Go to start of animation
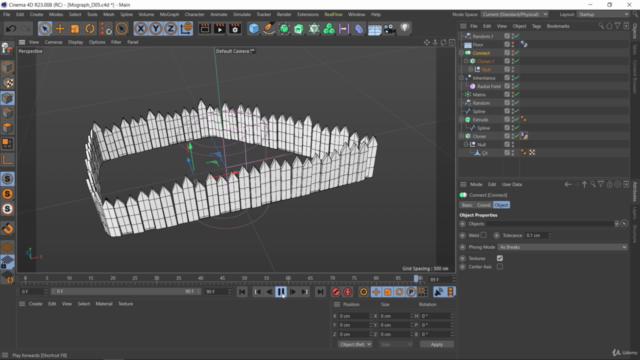Viewport: 640px width, 360px height. pyautogui.click(x=242, y=292)
